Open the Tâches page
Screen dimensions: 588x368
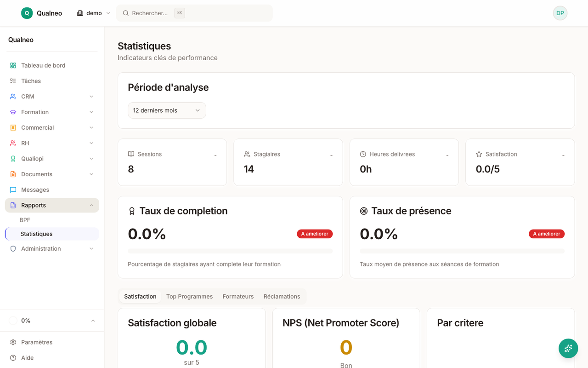point(52,81)
